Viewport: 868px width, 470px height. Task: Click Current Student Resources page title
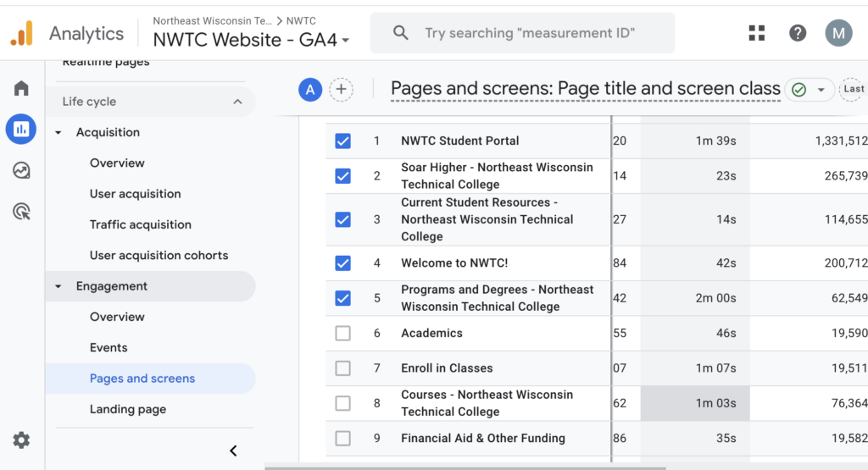487,219
